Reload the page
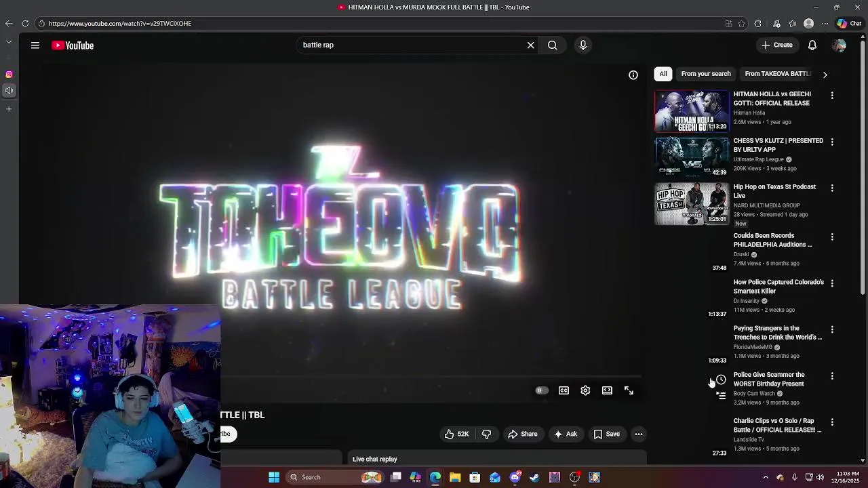The width and height of the screenshot is (868, 488). tap(25, 24)
